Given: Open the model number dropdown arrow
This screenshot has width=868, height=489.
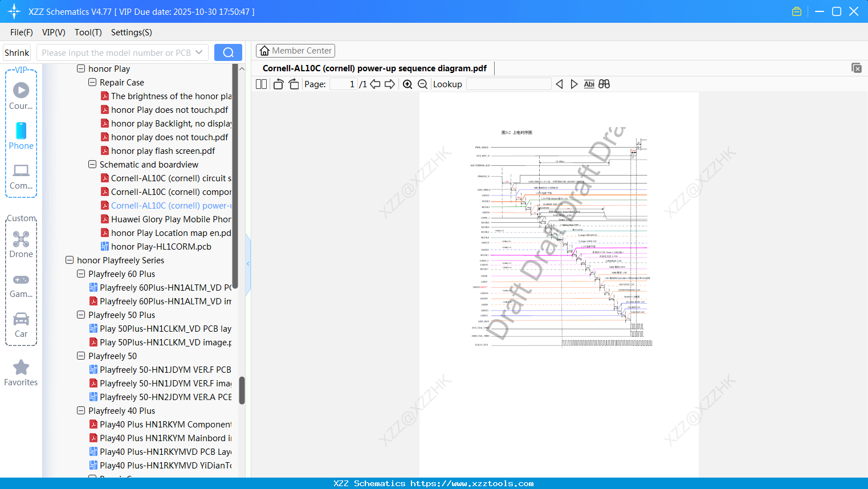Looking at the screenshot, I should 199,52.
